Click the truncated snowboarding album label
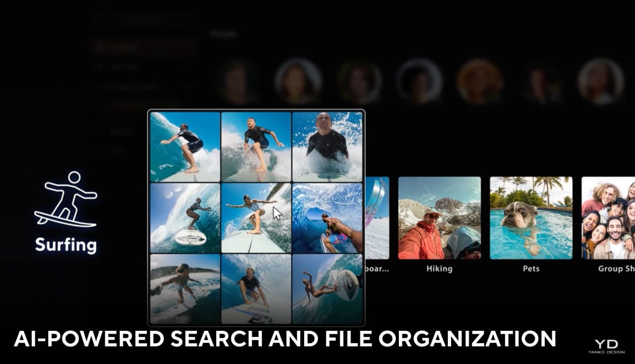635x364 pixels. click(x=377, y=269)
